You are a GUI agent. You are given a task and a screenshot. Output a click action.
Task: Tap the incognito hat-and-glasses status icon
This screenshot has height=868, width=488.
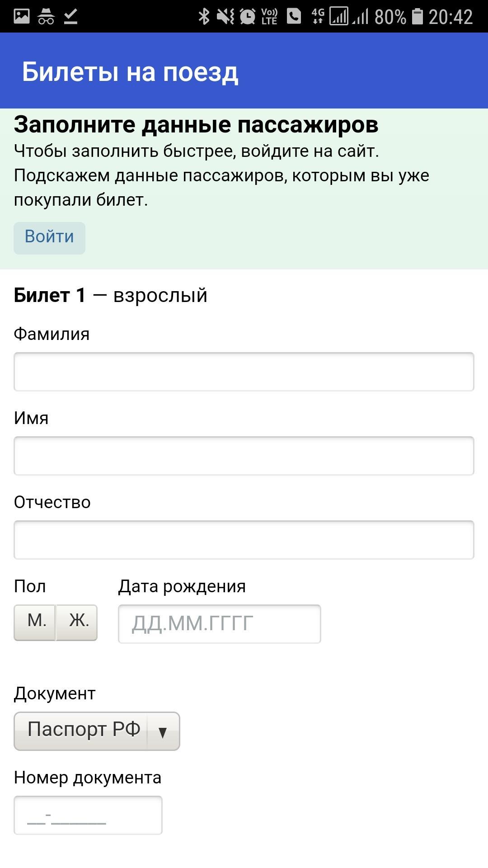46,17
